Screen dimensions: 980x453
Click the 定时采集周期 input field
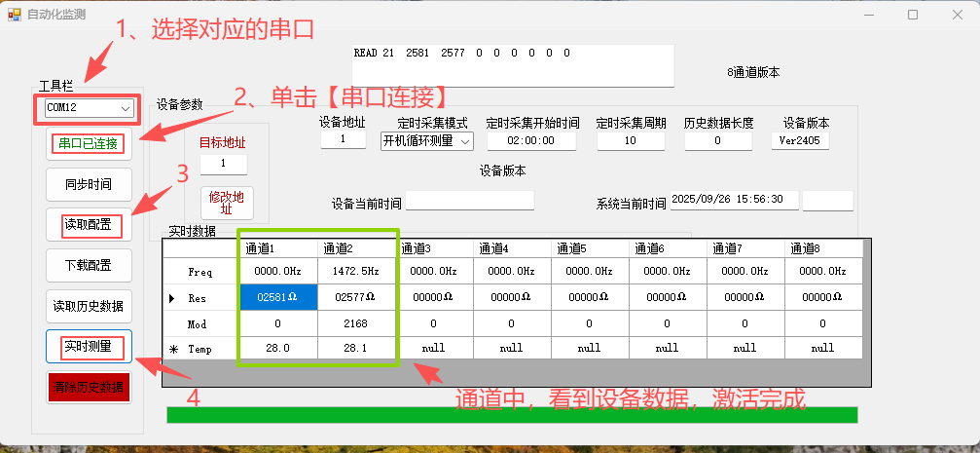(631, 140)
